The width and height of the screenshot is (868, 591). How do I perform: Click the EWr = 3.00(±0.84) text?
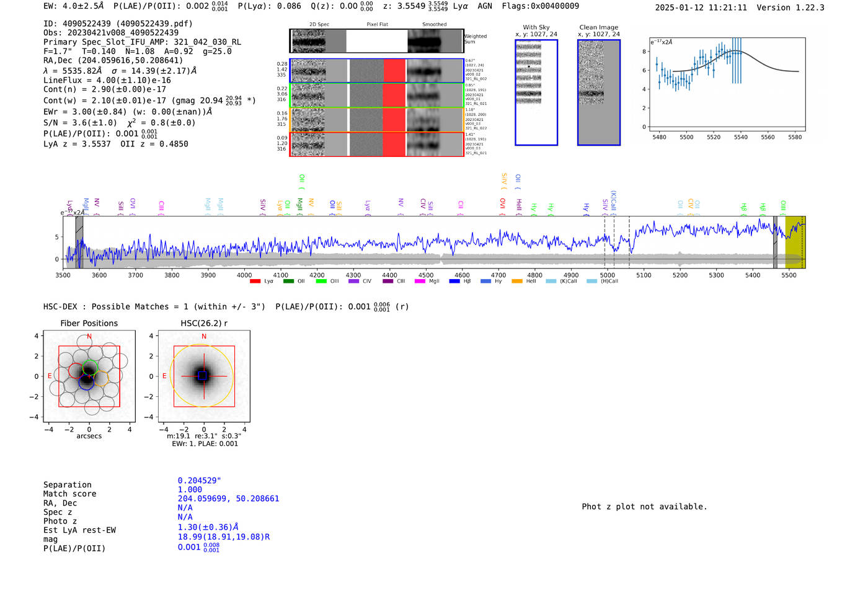click(x=128, y=112)
